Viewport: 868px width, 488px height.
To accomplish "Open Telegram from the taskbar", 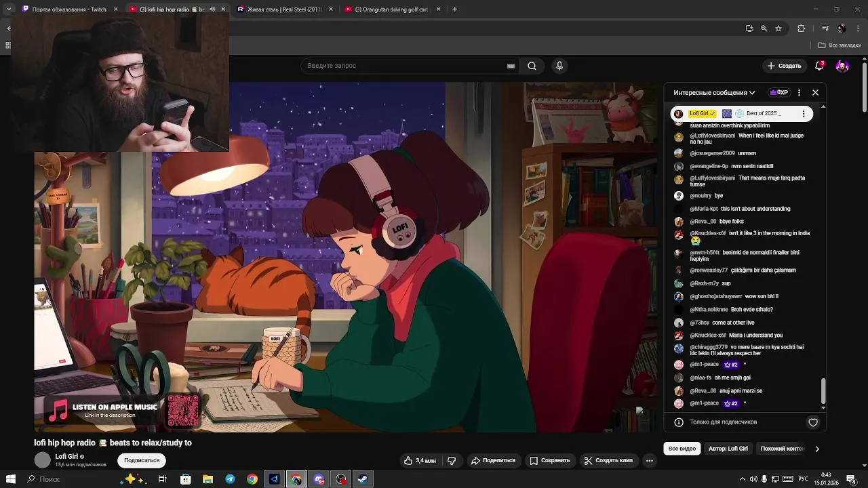I will coord(230,479).
